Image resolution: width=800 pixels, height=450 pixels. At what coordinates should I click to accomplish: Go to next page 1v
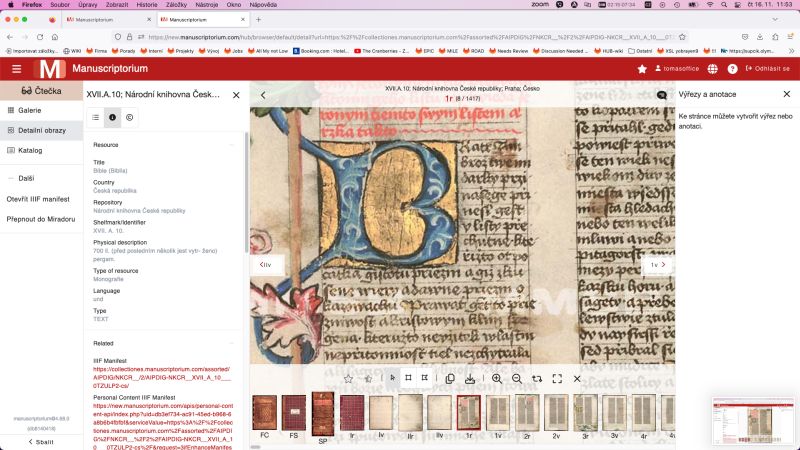click(657, 265)
